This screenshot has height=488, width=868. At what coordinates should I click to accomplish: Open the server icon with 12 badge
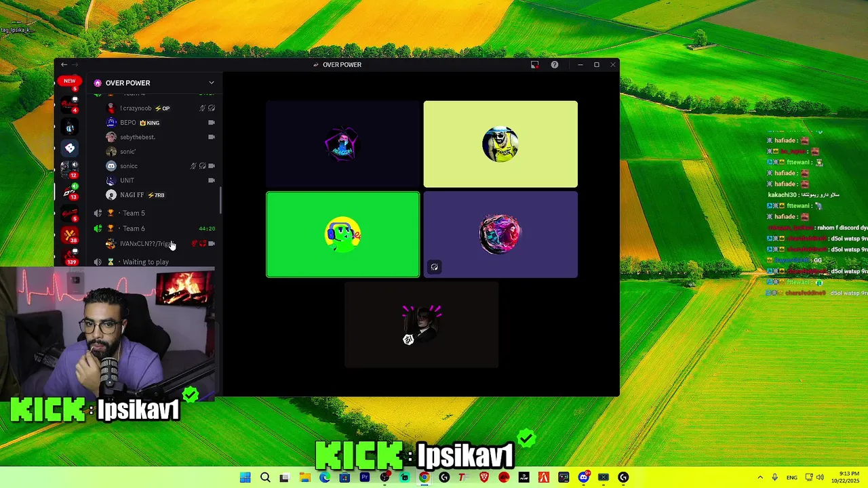[70, 169]
